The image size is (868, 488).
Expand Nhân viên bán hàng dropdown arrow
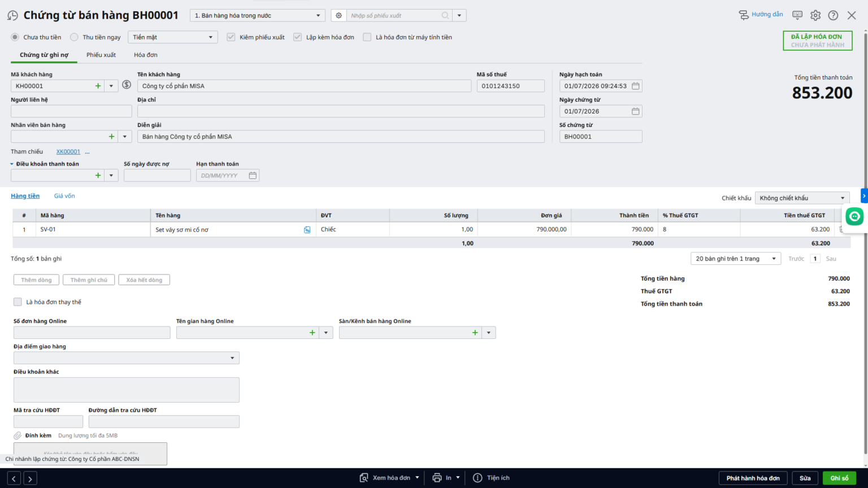125,137
